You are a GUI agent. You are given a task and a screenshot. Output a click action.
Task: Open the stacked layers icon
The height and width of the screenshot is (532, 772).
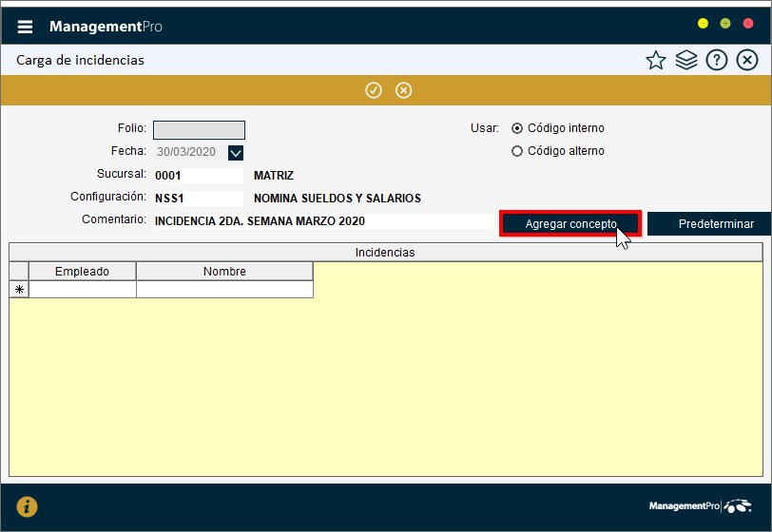point(685,60)
